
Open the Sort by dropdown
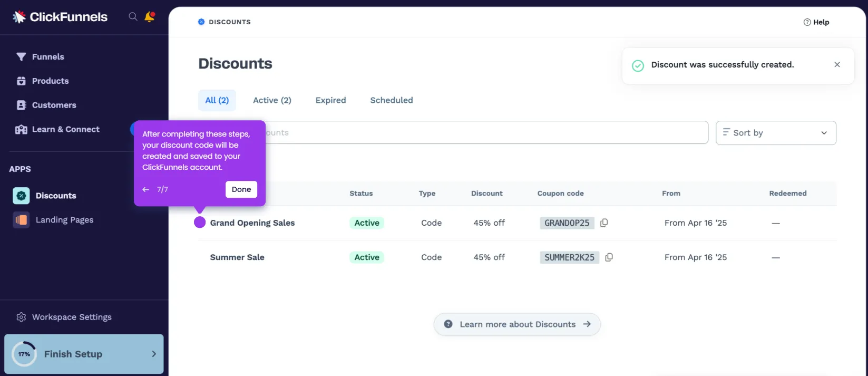coord(776,133)
